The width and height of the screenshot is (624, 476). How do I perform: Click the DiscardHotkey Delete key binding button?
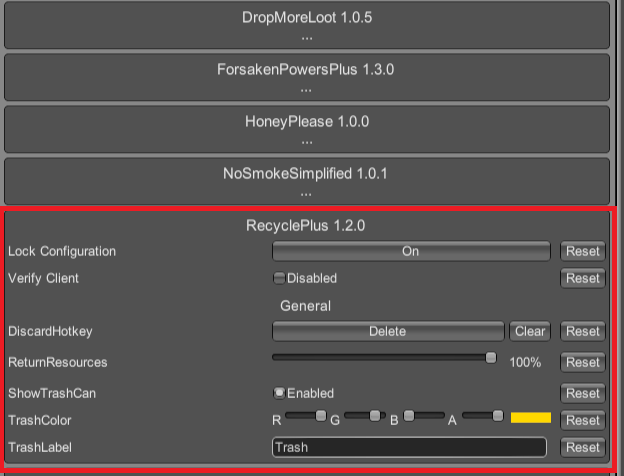coord(388,331)
